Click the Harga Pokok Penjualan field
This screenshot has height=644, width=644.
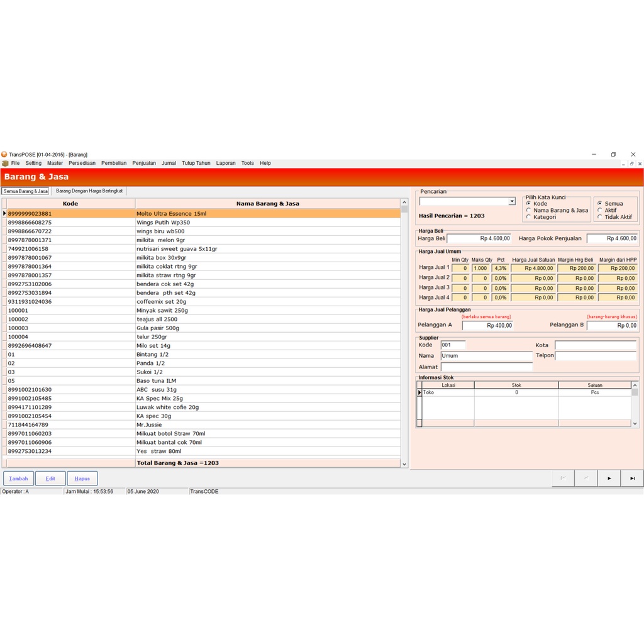pyautogui.click(x=613, y=238)
